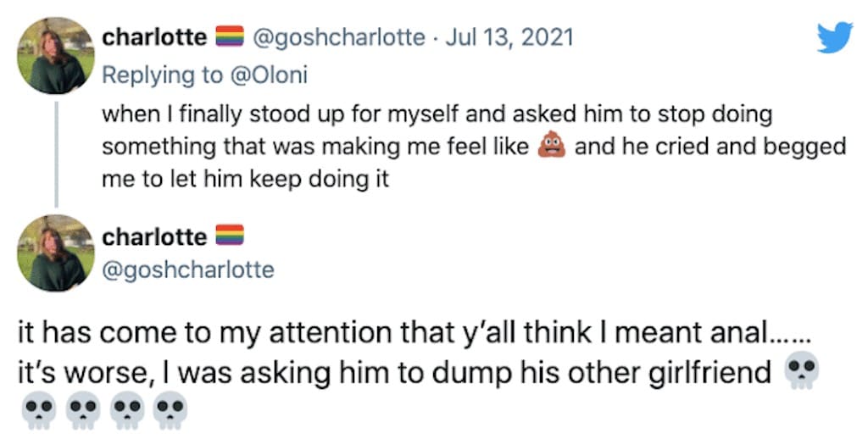Click charlotte display name in second tweet
Screen dimensions: 868x439
[154, 237]
